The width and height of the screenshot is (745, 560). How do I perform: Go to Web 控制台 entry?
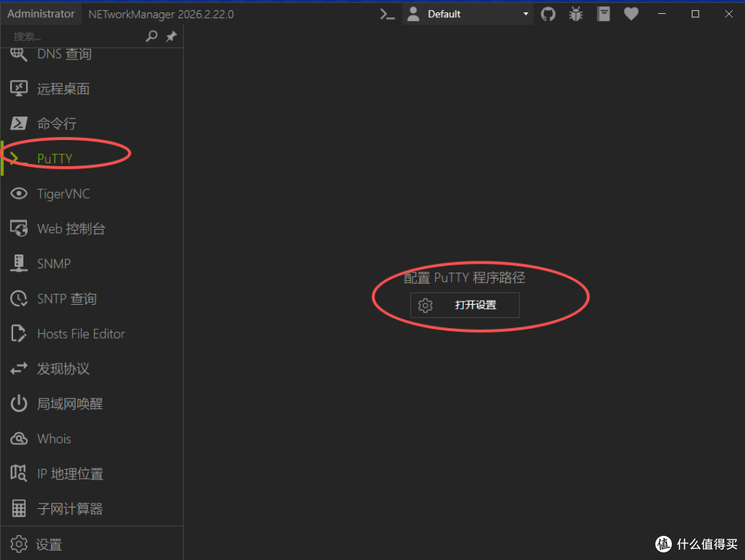(92, 228)
